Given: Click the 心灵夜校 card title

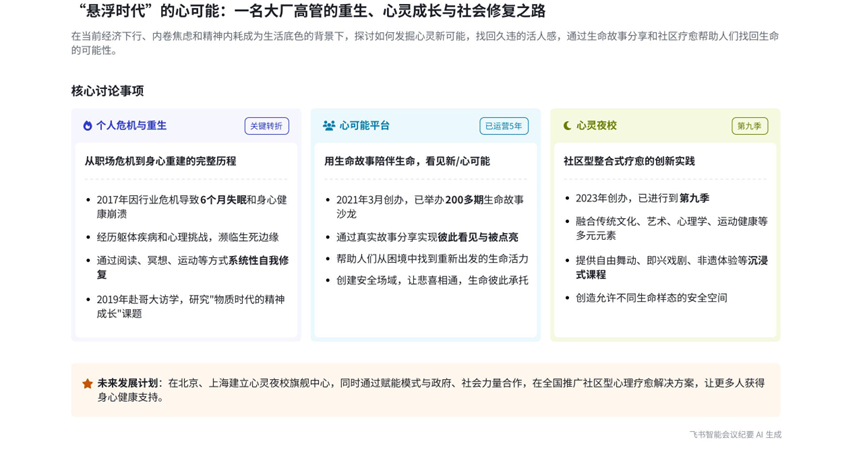Looking at the screenshot, I should (597, 126).
